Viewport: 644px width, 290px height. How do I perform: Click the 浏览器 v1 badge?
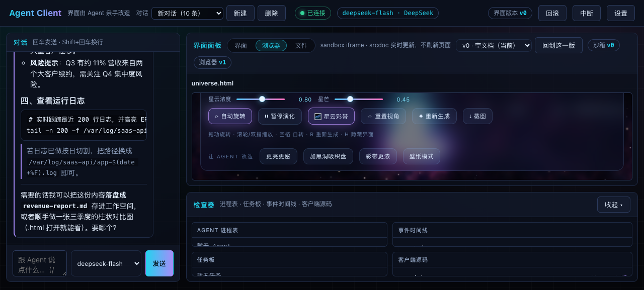pos(213,62)
